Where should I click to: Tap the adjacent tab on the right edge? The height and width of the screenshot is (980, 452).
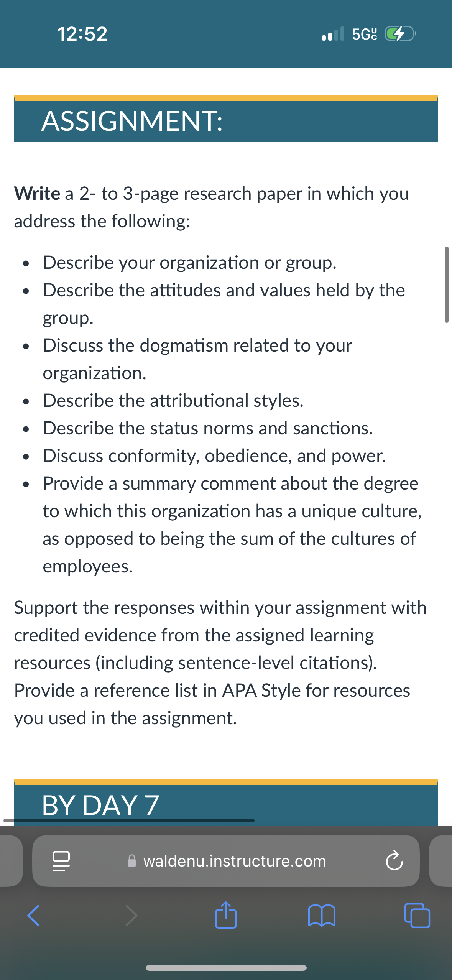click(440, 861)
